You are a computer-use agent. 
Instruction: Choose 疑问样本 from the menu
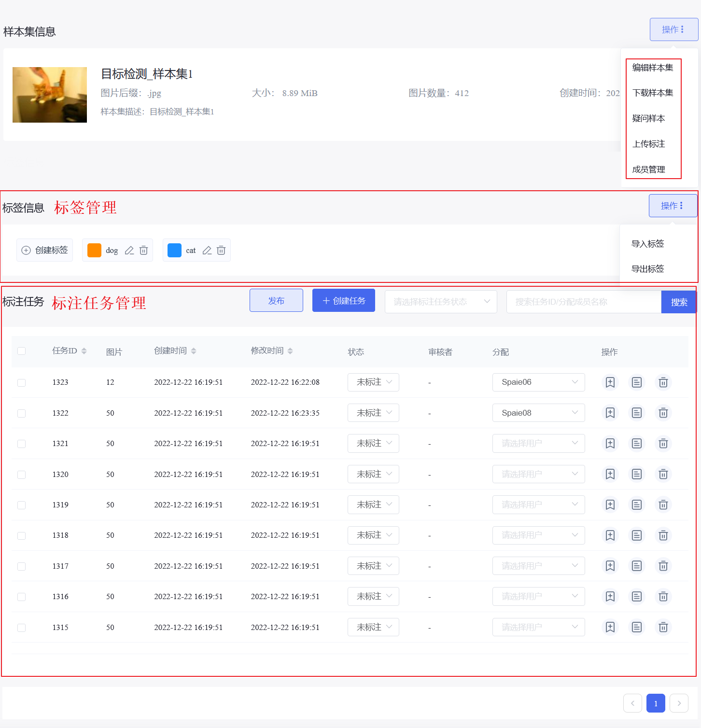pos(649,118)
